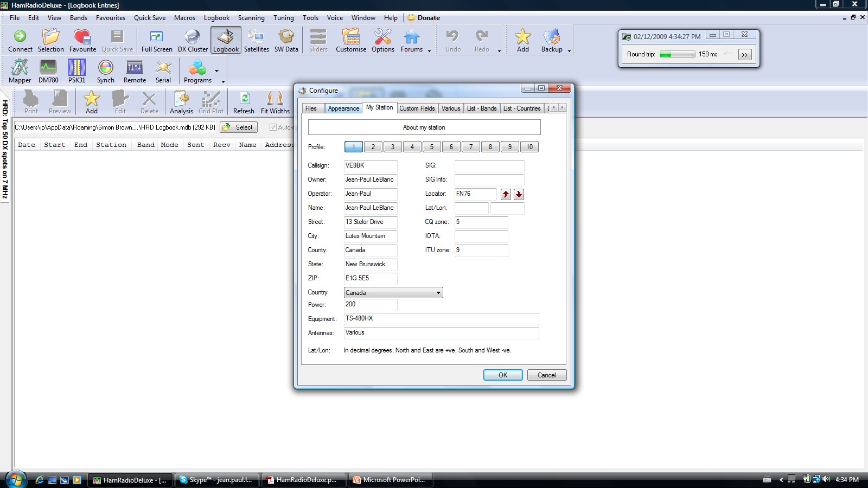
Task: Select station profile 5
Action: coord(432,147)
